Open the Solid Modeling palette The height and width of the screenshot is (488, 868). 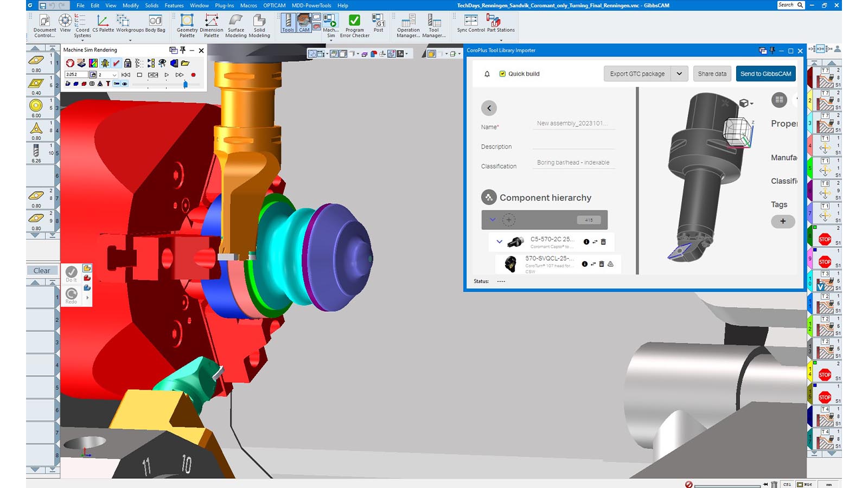coord(259,26)
